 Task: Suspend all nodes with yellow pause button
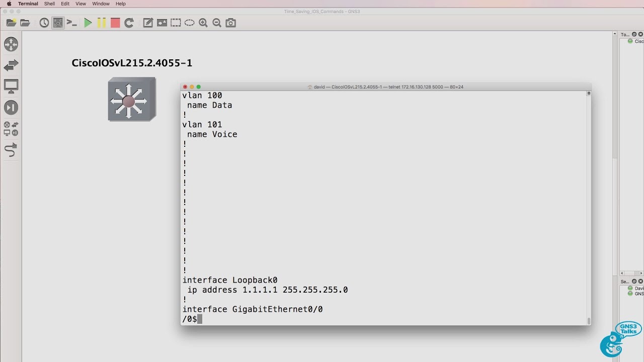click(102, 23)
